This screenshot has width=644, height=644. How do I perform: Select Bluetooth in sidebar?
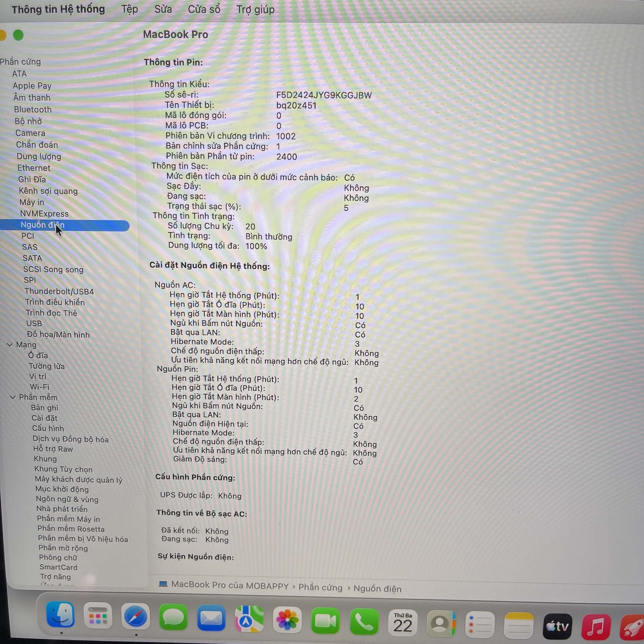click(33, 109)
